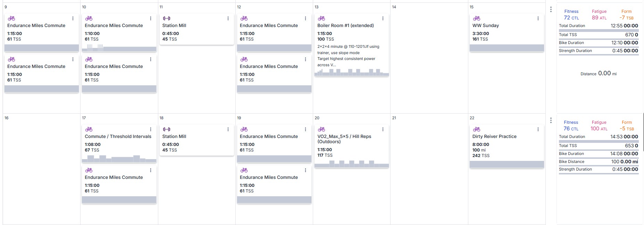Click bike icon on Boiler Room #1 workout
Screen dimensions: 644x225
point(321,18)
